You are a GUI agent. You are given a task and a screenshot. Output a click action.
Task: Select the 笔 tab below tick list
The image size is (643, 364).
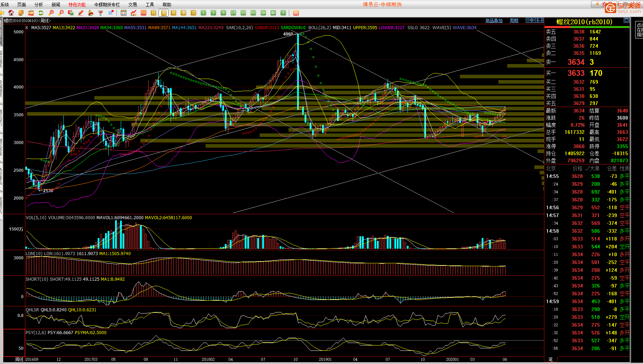[551, 359]
